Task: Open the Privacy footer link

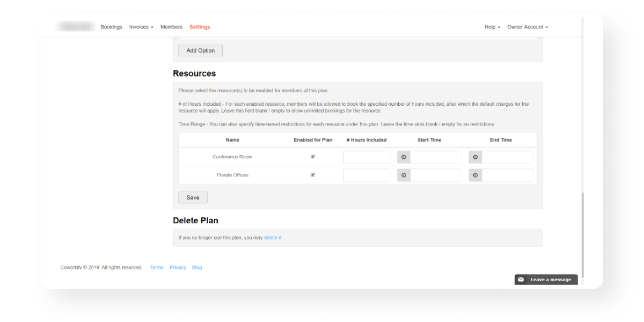Action: pos(178,267)
